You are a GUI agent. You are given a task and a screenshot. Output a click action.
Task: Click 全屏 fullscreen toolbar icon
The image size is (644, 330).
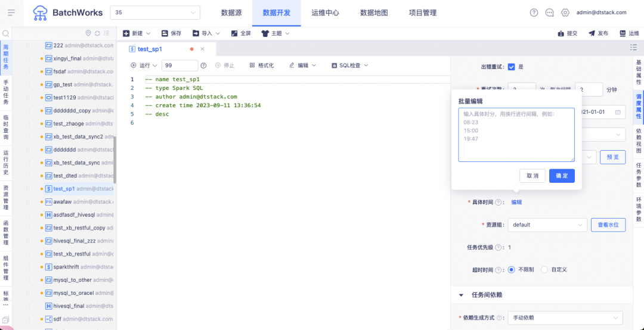click(x=241, y=33)
